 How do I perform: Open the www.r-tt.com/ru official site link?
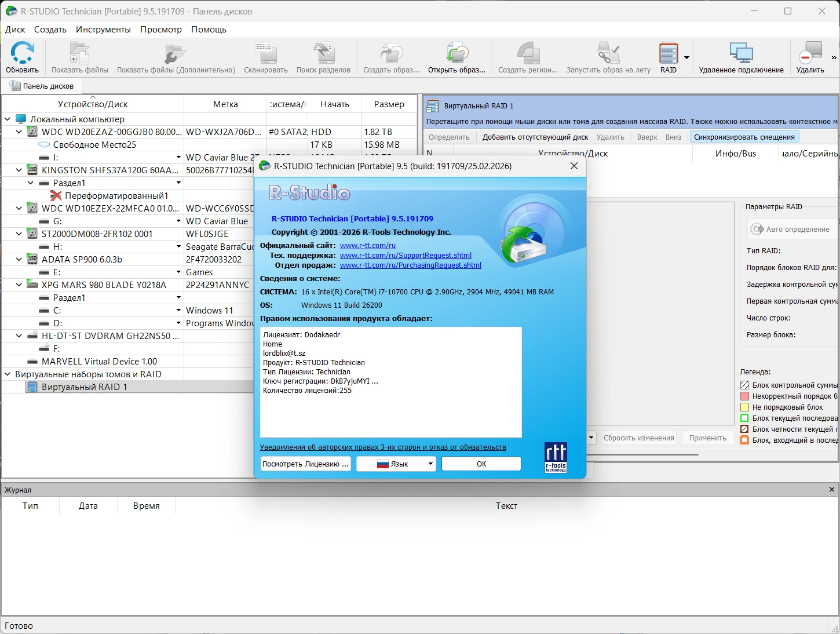tap(368, 245)
